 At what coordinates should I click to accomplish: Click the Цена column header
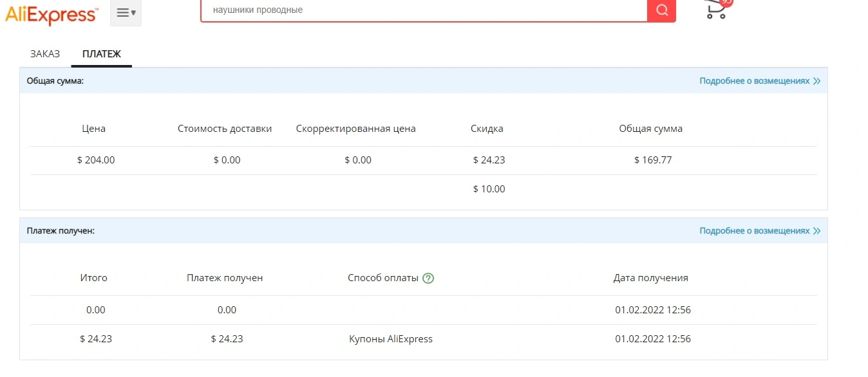(94, 129)
